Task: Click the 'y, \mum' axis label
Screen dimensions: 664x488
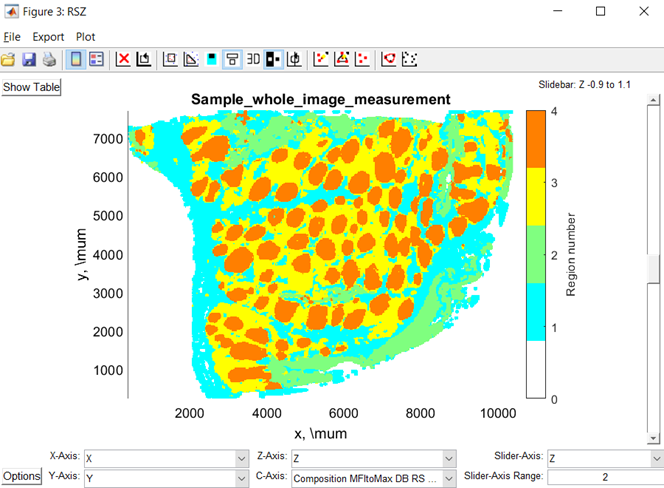Action: click(x=81, y=254)
